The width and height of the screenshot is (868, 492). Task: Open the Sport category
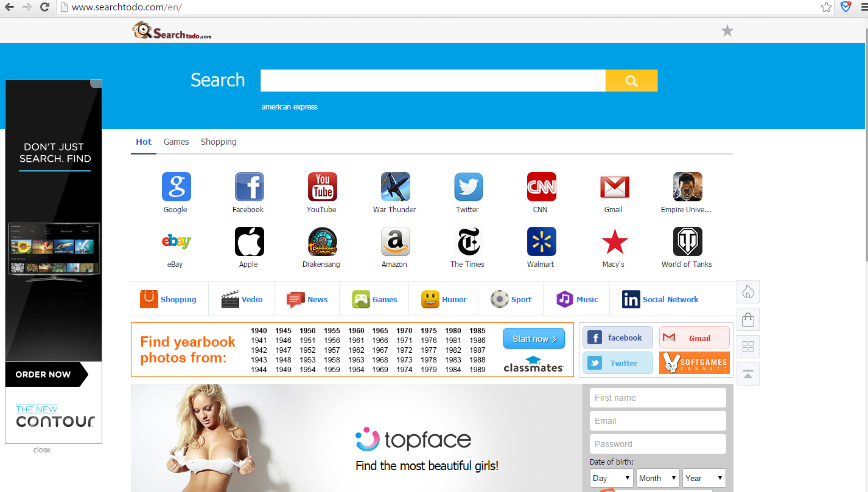(x=511, y=299)
